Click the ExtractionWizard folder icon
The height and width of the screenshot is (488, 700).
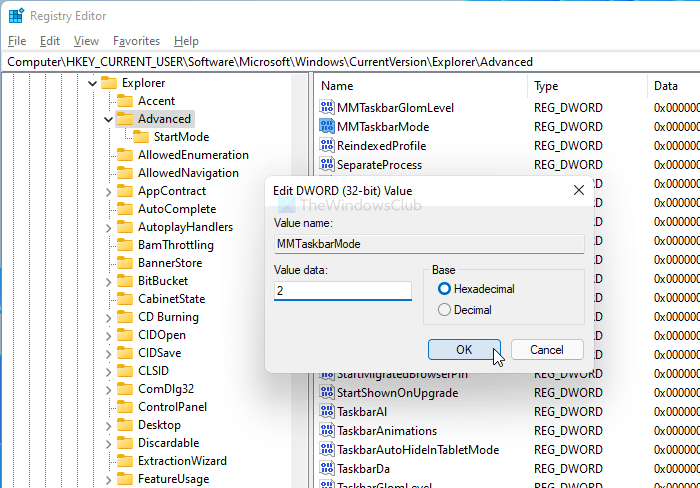125,460
